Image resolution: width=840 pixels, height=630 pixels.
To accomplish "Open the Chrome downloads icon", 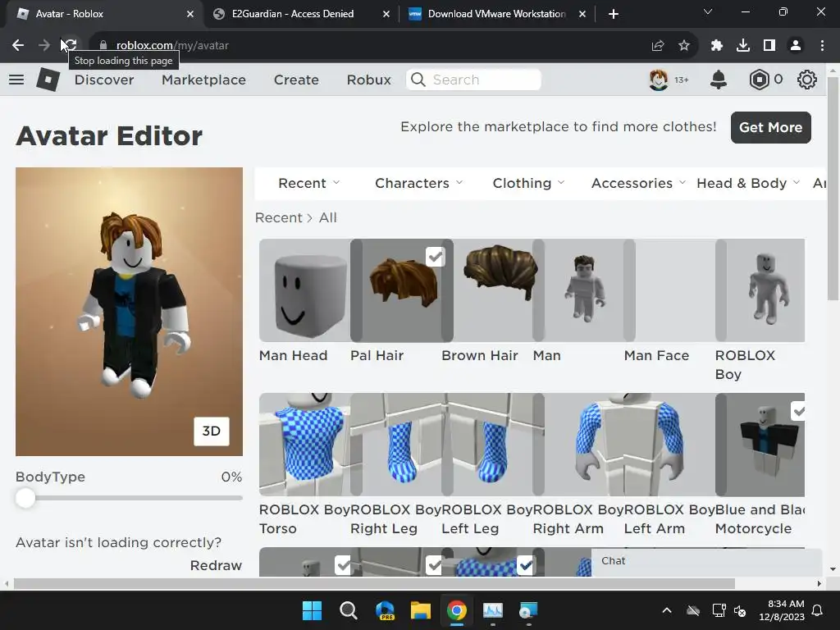I will pos(743,46).
